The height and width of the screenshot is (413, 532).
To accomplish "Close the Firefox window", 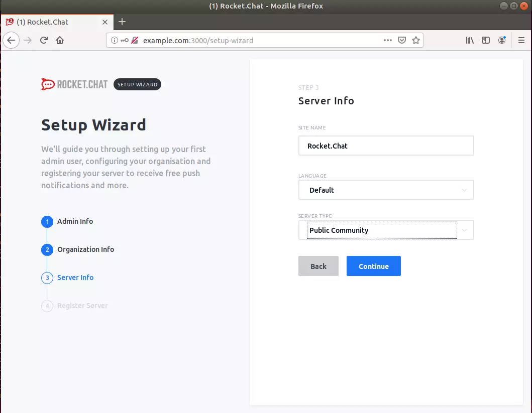I will pos(524,6).
